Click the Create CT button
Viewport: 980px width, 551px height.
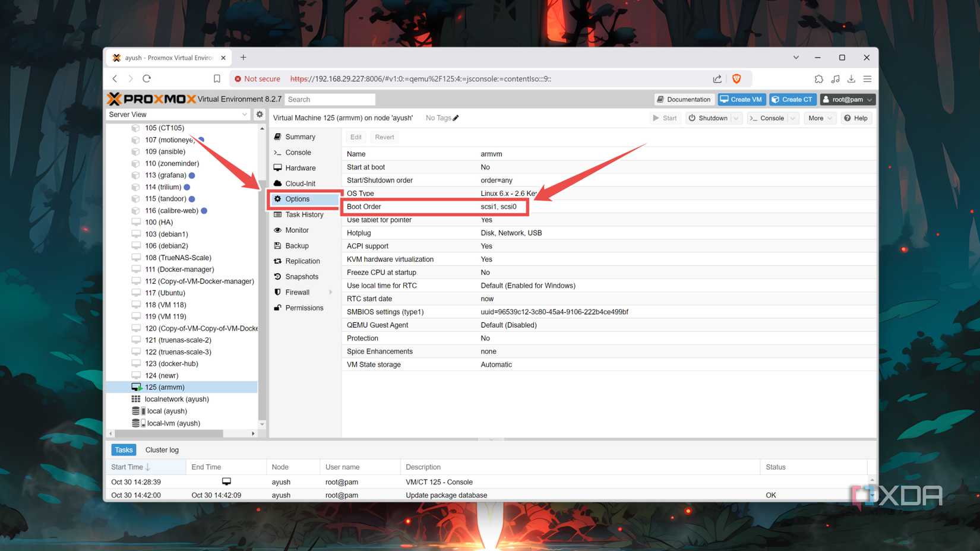point(792,99)
